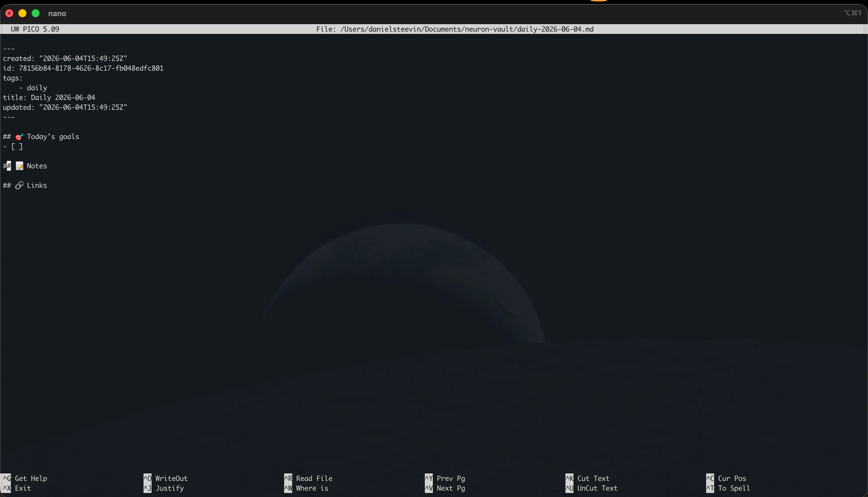Click the "Cur Pos" shortcut label

tap(732, 479)
